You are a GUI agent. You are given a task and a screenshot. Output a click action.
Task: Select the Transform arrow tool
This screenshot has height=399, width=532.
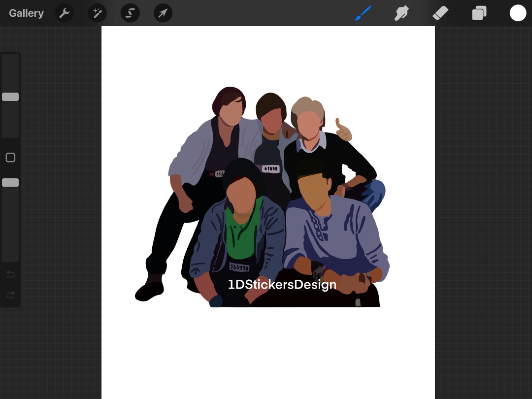[163, 13]
